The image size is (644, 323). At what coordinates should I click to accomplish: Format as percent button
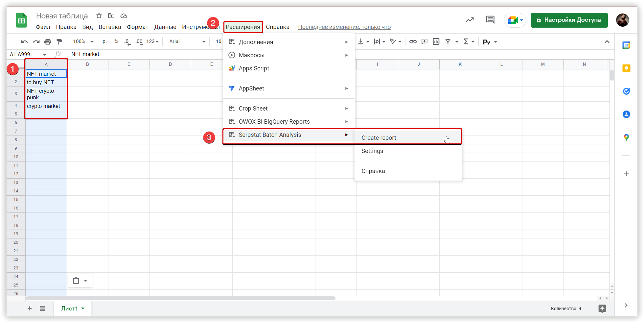pyautogui.click(x=116, y=41)
